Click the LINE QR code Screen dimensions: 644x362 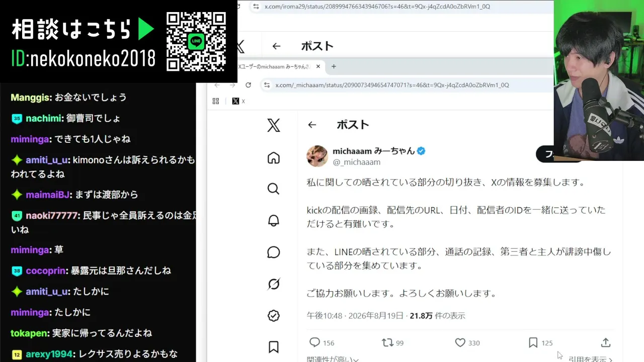pyautogui.click(x=196, y=42)
